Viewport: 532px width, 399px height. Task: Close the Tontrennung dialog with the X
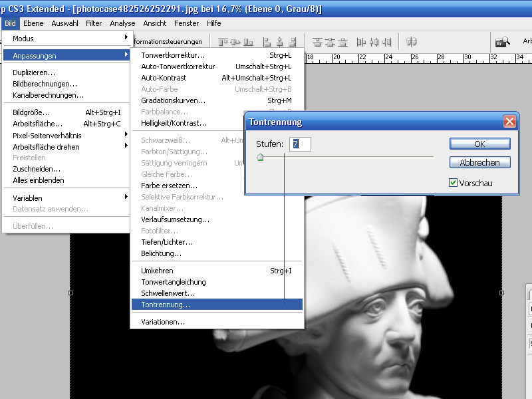coord(509,122)
